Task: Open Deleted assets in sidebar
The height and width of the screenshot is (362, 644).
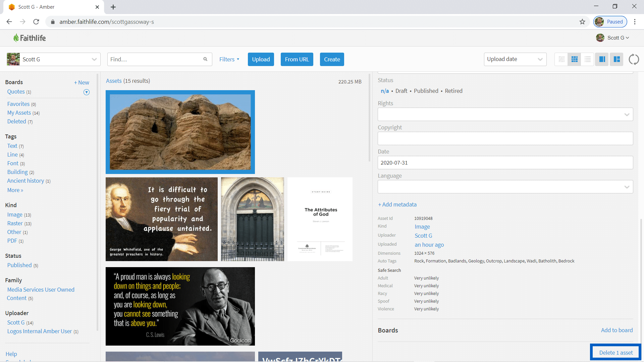Action: coord(16,121)
